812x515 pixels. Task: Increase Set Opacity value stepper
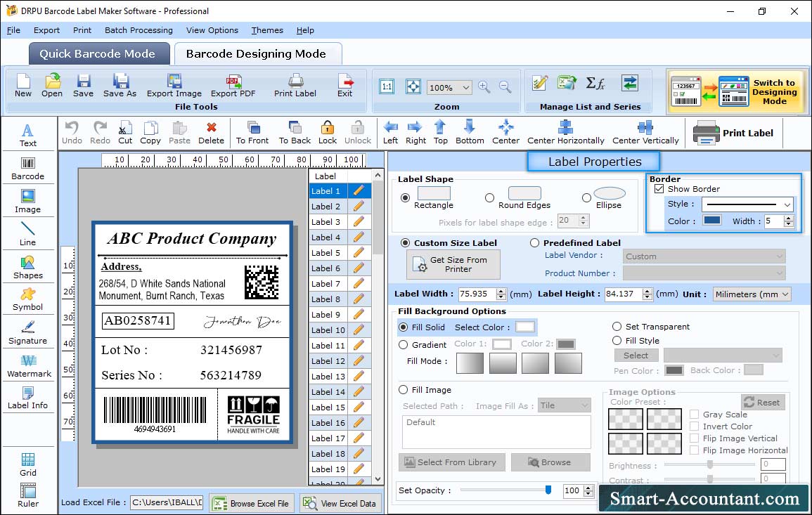[x=588, y=488]
